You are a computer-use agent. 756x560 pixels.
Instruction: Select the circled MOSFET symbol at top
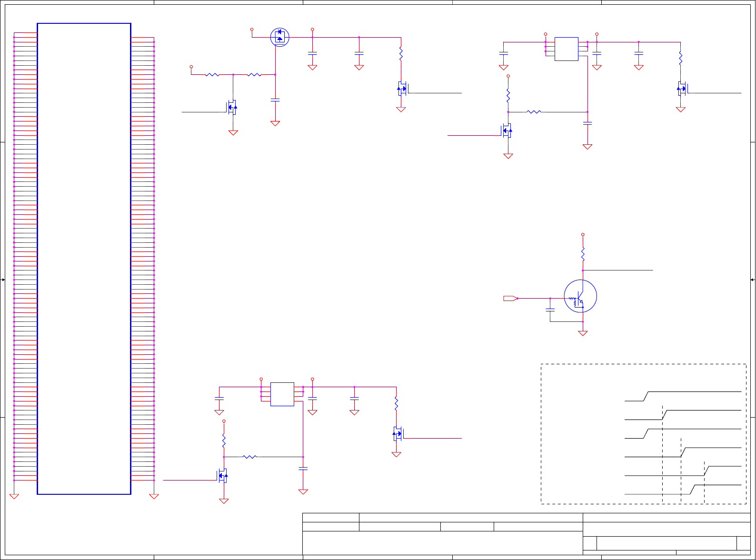(x=280, y=37)
